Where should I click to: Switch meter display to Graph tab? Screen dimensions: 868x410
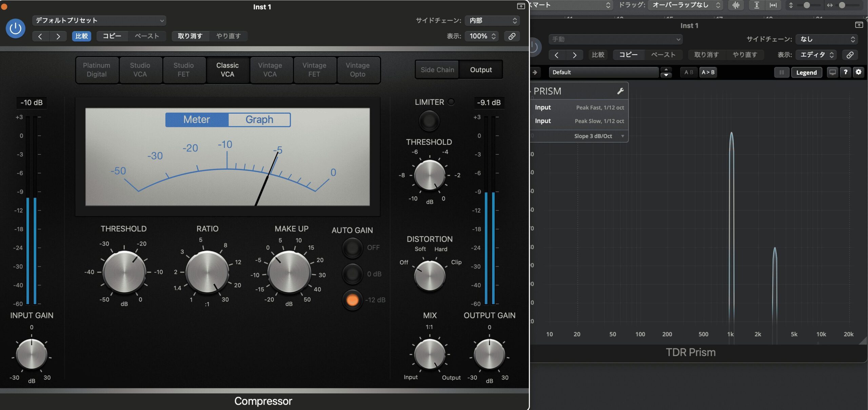259,119
